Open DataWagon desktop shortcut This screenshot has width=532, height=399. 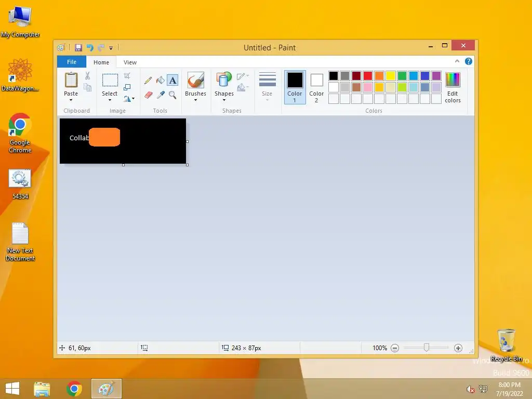point(20,75)
